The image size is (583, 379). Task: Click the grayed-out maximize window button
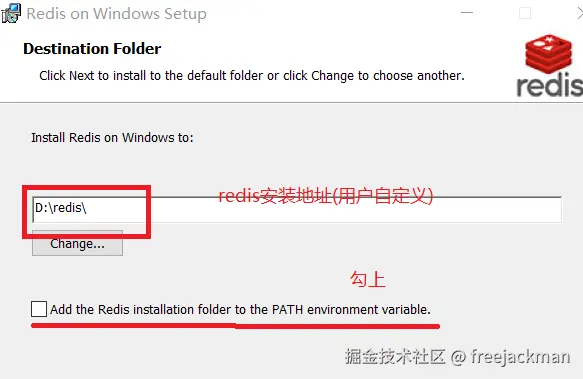click(x=525, y=13)
